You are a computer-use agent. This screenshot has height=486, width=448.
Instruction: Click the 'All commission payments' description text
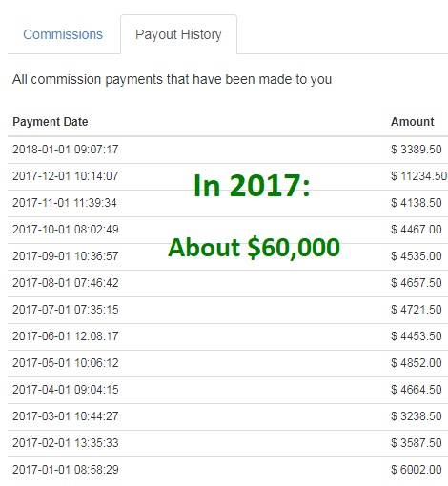pyautogui.click(x=172, y=79)
